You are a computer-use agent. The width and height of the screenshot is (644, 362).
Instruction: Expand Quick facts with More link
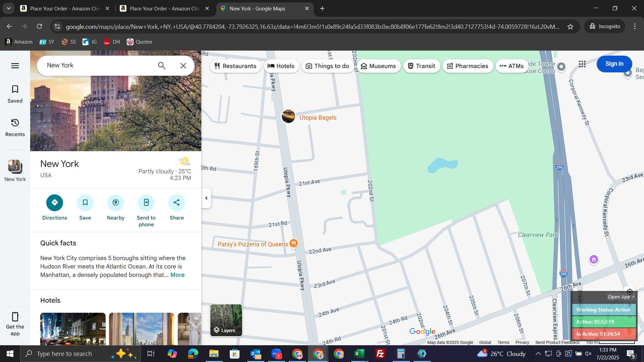(x=177, y=275)
